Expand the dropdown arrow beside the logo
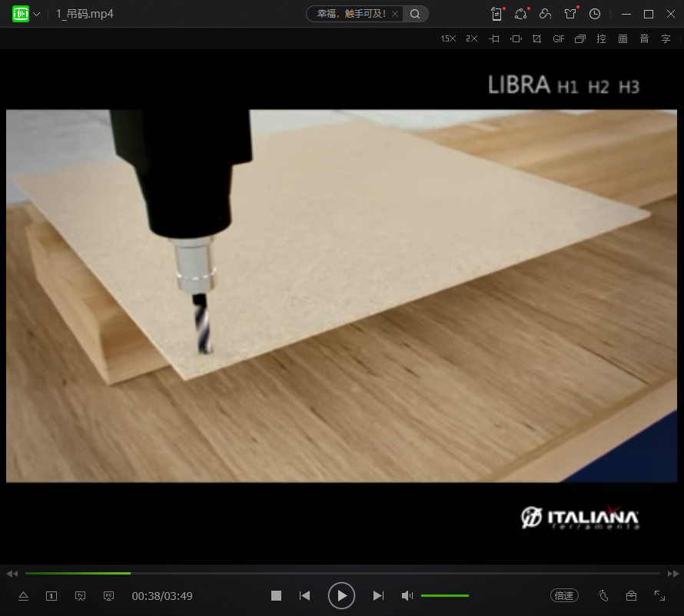Image resolution: width=684 pixels, height=616 pixels. coord(37,14)
